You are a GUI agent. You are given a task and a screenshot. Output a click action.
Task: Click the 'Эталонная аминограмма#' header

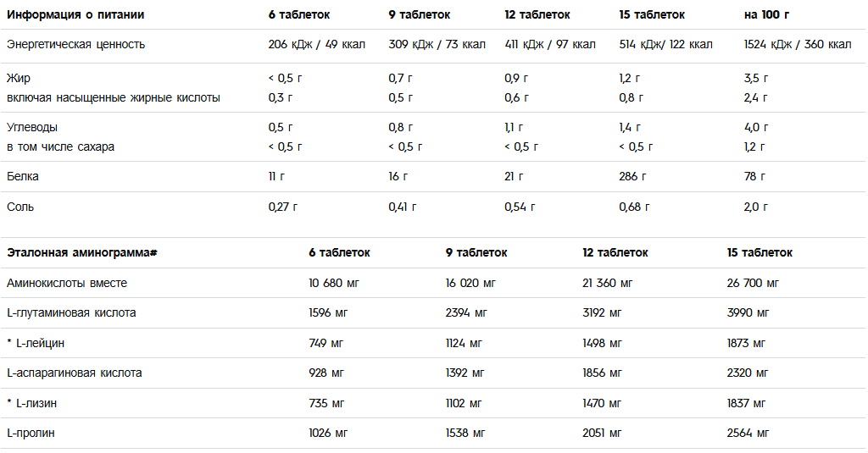(x=82, y=253)
